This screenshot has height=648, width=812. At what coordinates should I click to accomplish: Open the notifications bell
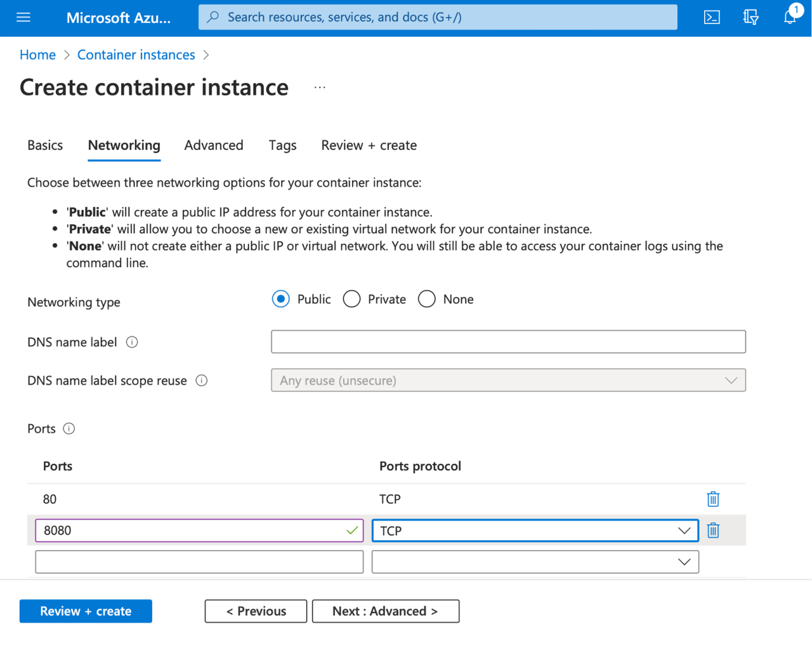[x=789, y=17]
